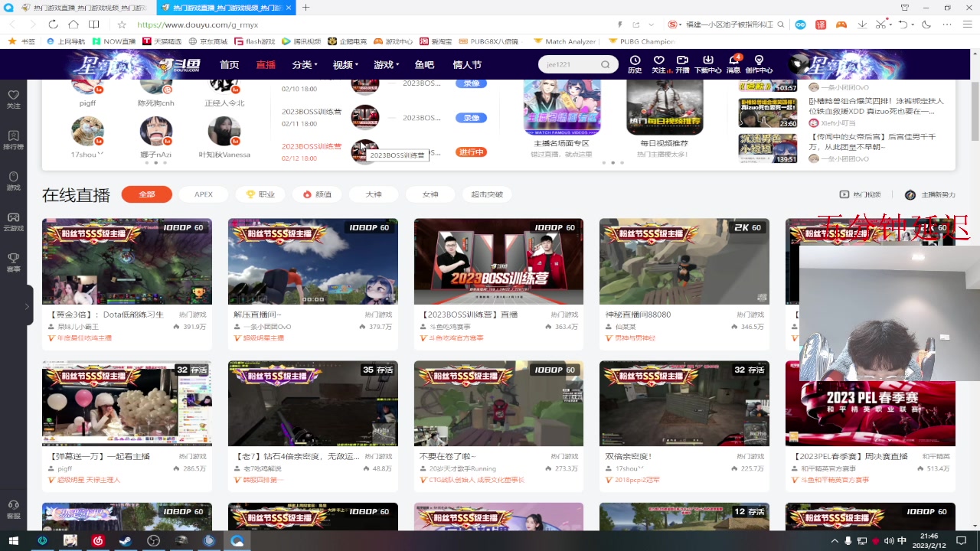Open the 首页 navigation item

[x=230, y=65]
